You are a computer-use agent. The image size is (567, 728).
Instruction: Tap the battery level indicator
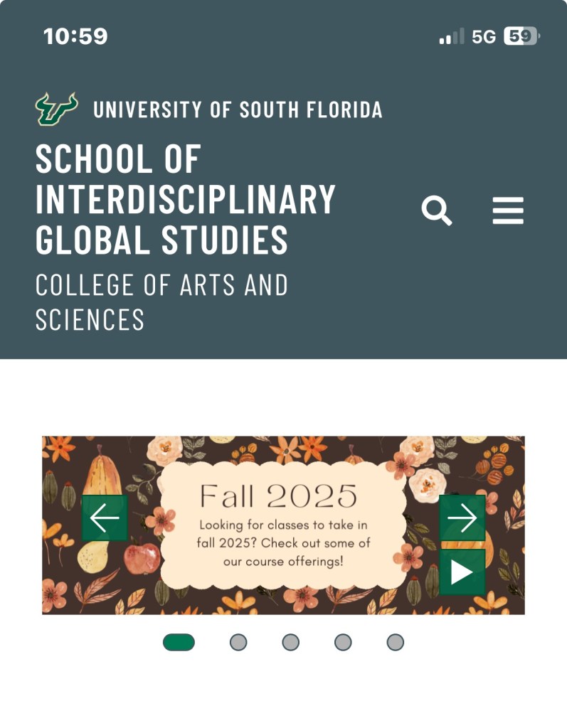coord(521,36)
